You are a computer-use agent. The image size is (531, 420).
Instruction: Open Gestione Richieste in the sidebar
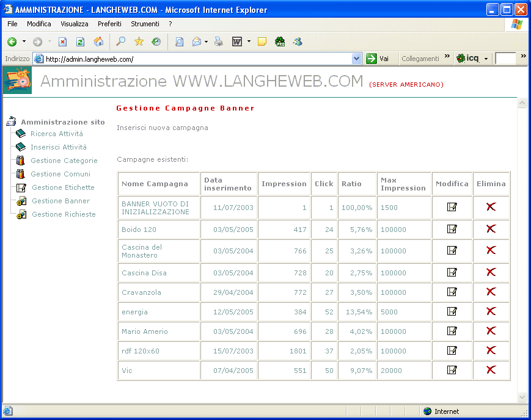coord(64,214)
